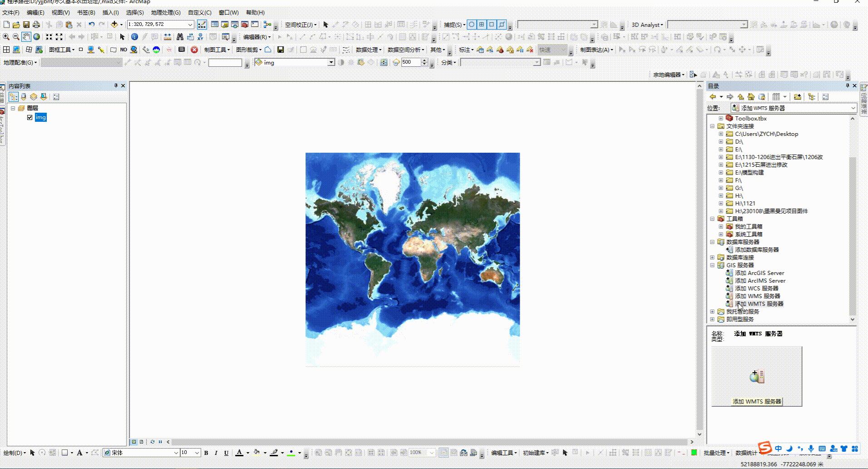Activate the Identify tool
This screenshot has width=868, height=469.
point(134,37)
